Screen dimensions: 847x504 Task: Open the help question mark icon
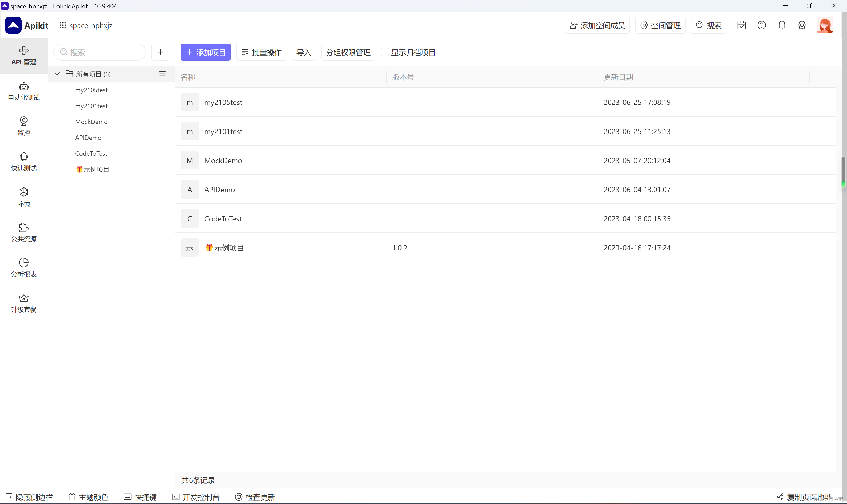pyautogui.click(x=762, y=25)
